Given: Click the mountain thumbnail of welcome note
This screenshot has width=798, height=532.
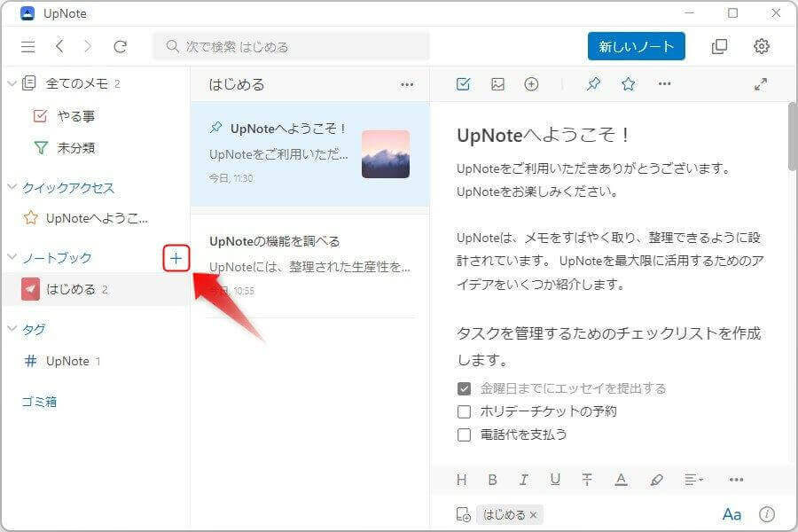Looking at the screenshot, I should pyautogui.click(x=386, y=154).
